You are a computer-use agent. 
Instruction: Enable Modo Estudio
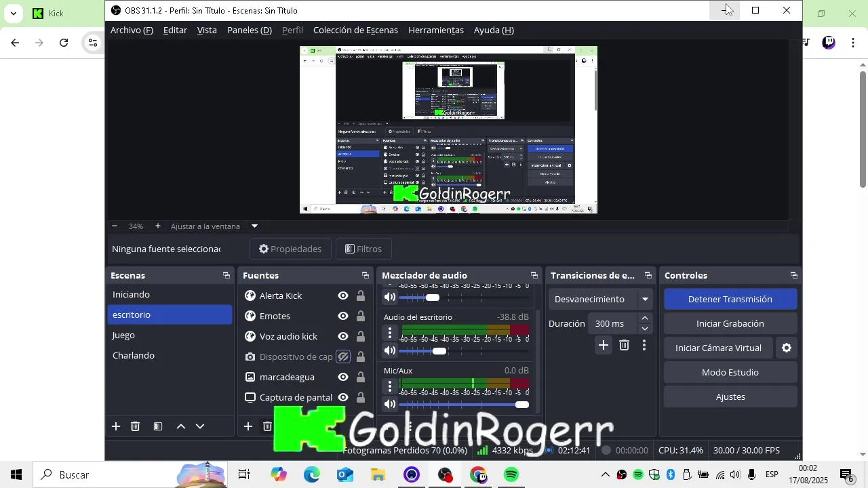[x=730, y=372]
